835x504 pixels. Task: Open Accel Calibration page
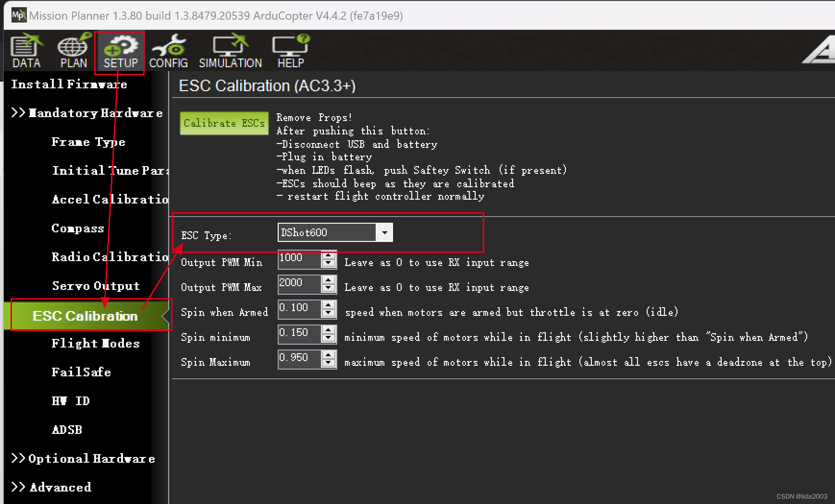click(x=111, y=200)
